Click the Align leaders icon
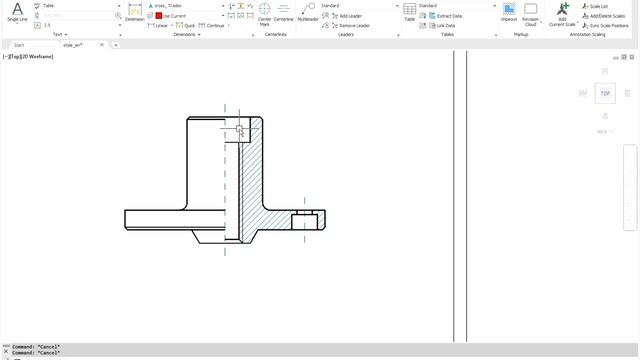The image size is (640, 360). click(x=325, y=16)
